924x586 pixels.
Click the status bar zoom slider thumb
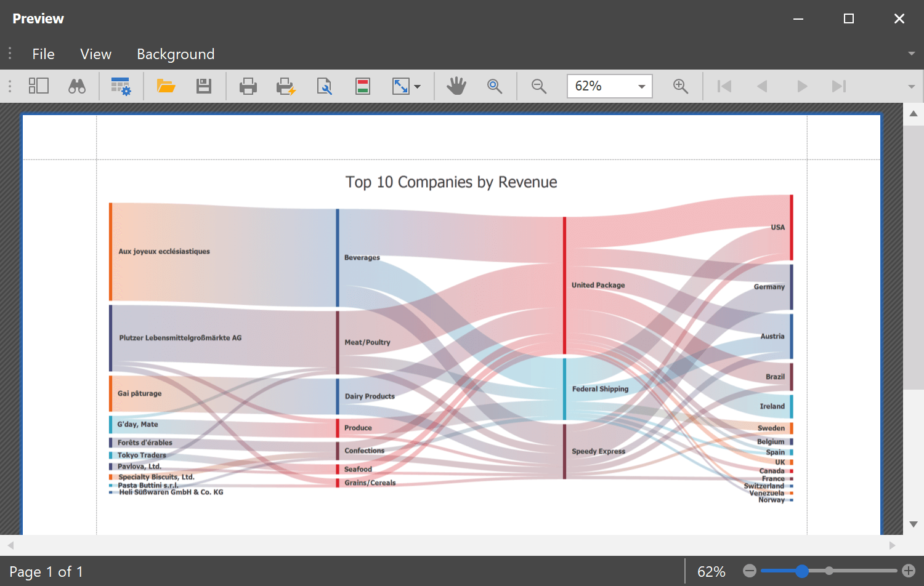[x=801, y=571]
